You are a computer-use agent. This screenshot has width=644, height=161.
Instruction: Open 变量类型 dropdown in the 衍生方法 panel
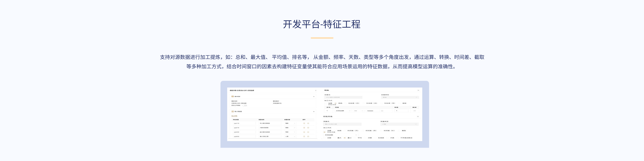click(x=400, y=124)
